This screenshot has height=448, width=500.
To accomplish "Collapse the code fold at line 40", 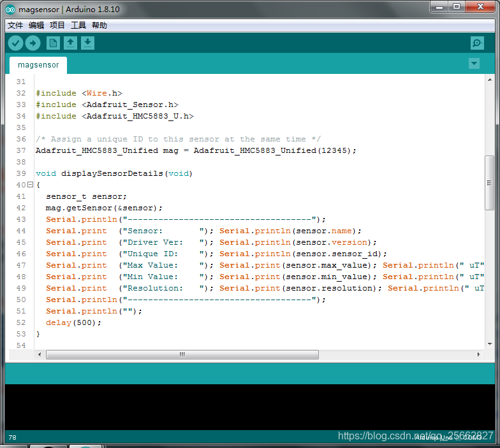I will [x=31, y=185].
